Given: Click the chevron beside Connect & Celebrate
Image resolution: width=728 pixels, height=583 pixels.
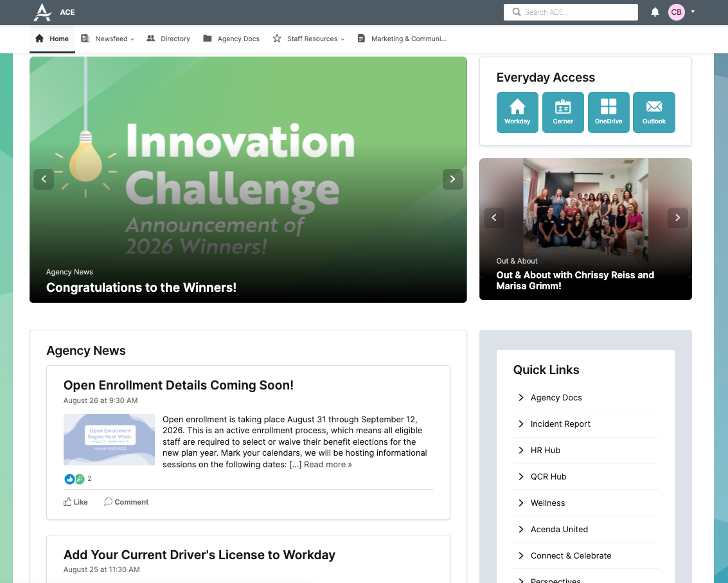Looking at the screenshot, I should (x=521, y=555).
